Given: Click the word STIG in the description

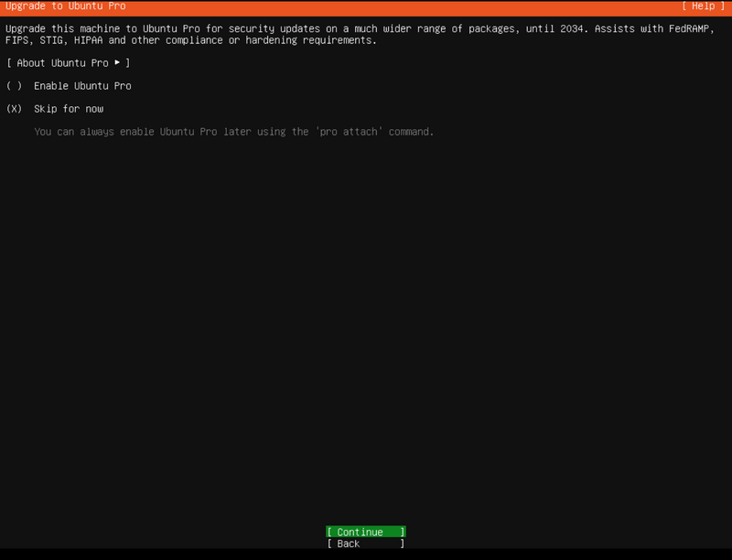Looking at the screenshot, I should point(51,40).
